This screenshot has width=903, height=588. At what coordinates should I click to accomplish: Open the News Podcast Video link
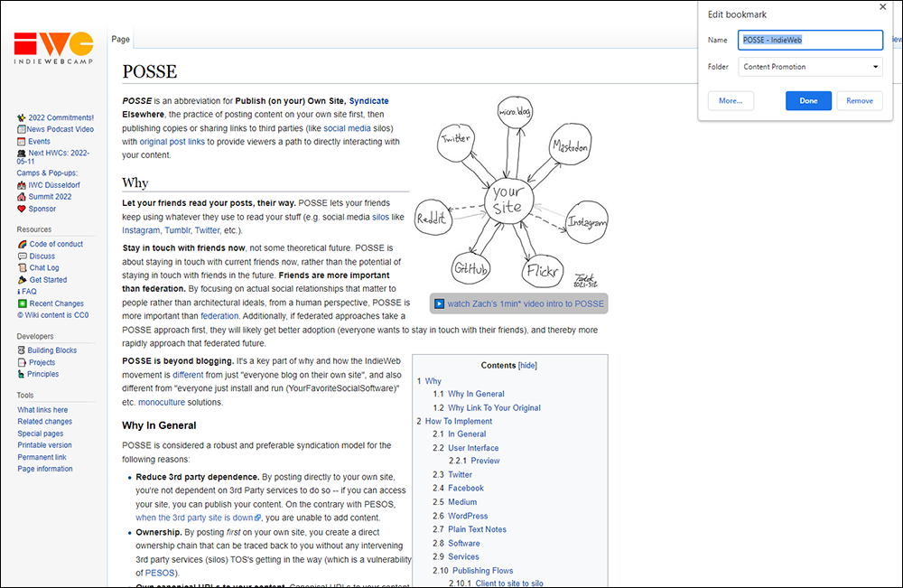click(x=60, y=129)
